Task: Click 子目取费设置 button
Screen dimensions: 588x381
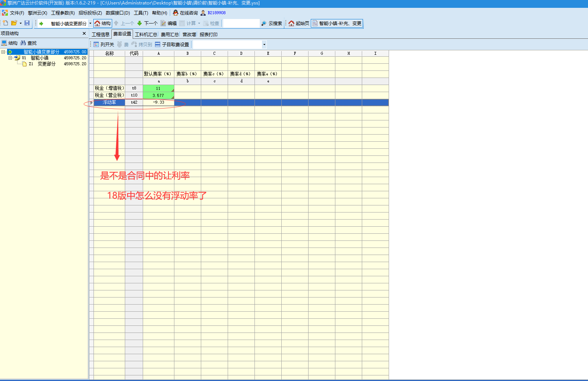Action: [172, 44]
